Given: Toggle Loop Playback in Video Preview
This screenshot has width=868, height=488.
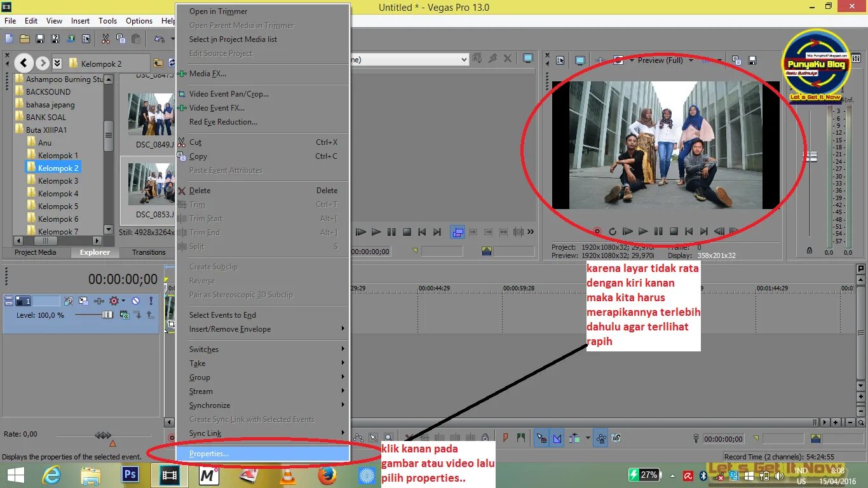Looking at the screenshot, I should tap(613, 232).
